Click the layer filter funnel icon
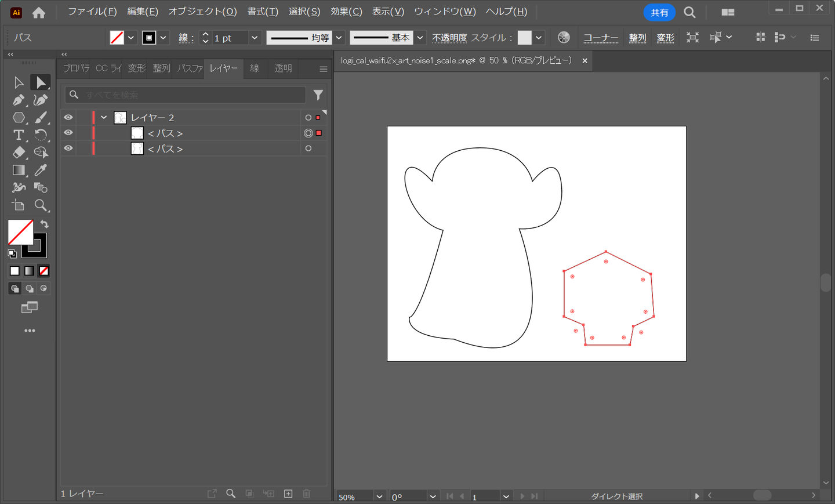Screen dimensions: 835x504 tap(318, 95)
